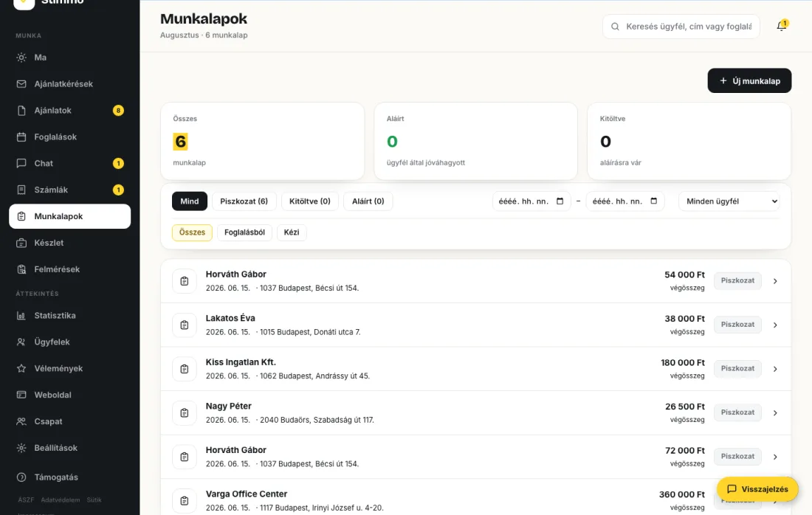Image resolution: width=812 pixels, height=515 pixels.
Task: Click the people icon for Ügyfelek
Action: [21, 342]
